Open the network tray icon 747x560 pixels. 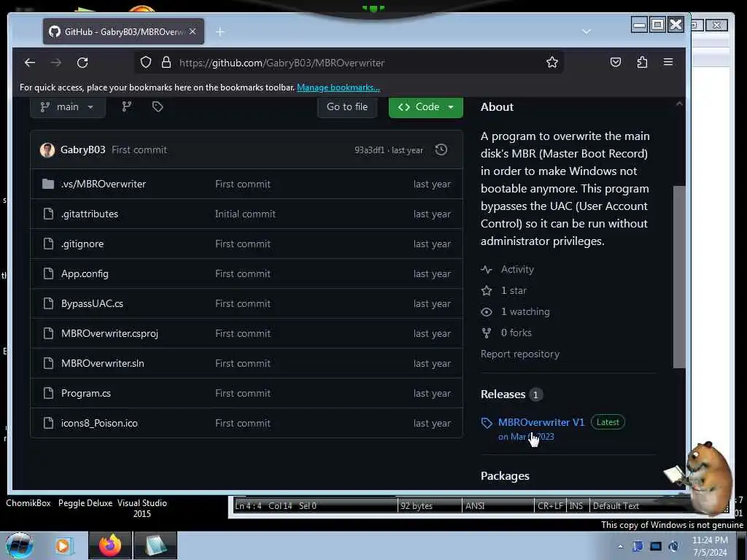click(x=656, y=547)
